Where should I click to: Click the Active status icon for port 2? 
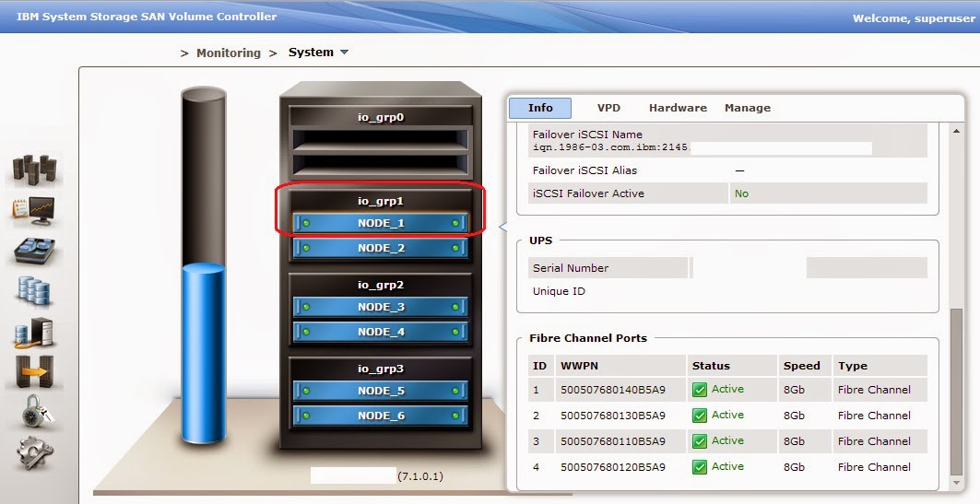coord(700,416)
